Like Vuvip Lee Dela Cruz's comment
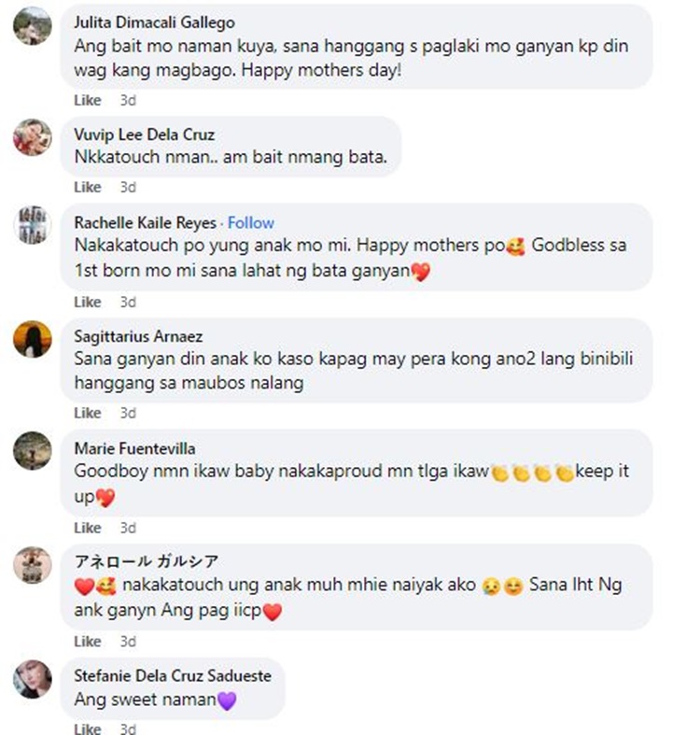700x735 pixels. coord(88,188)
